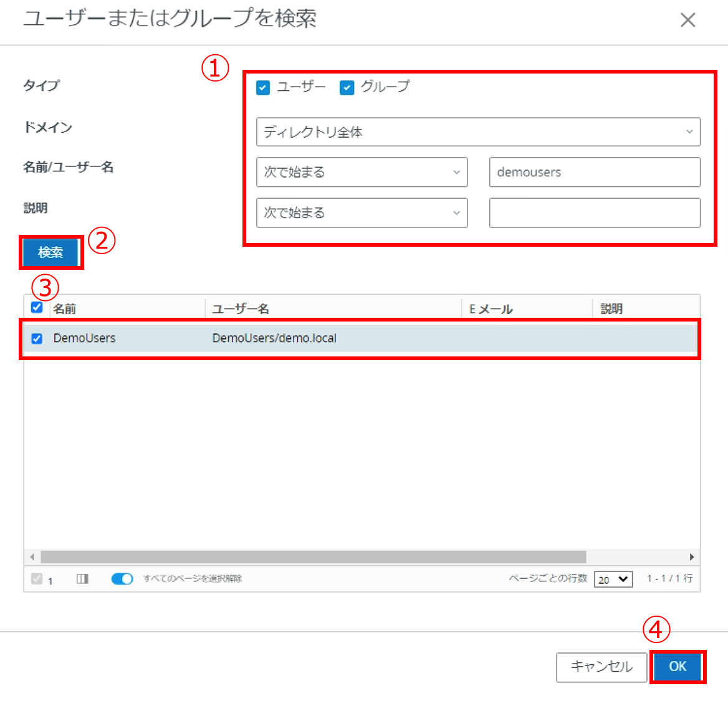Close the user or group search dialog
The image size is (728, 701).
pos(687,20)
